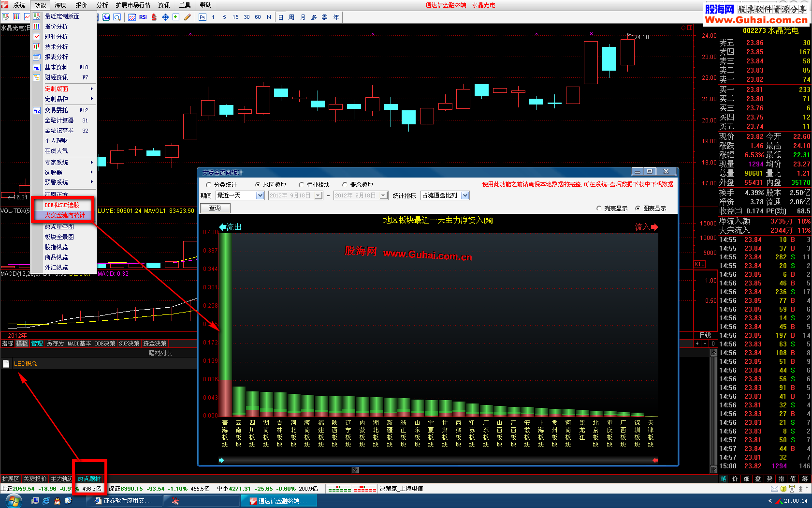Image resolution: width=812 pixels, height=508 pixels.
Task: Click the show desktop quick launch icon
Action: tap(35, 501)
